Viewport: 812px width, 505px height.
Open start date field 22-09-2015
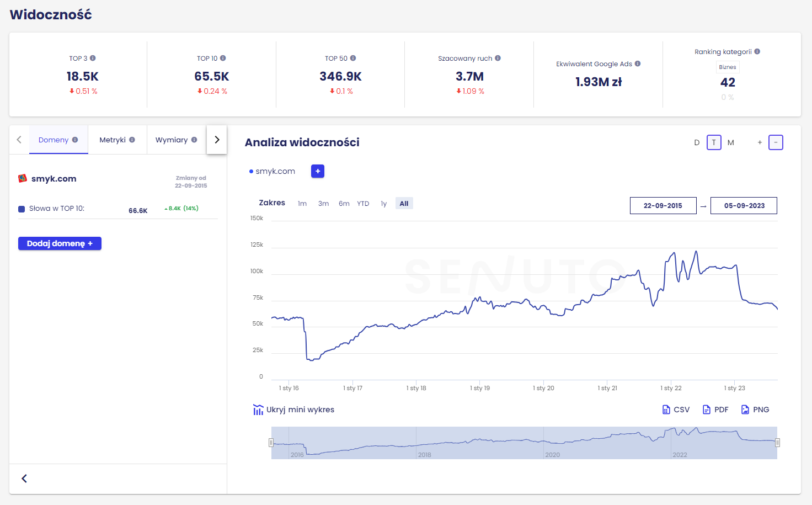click(663, 205)
